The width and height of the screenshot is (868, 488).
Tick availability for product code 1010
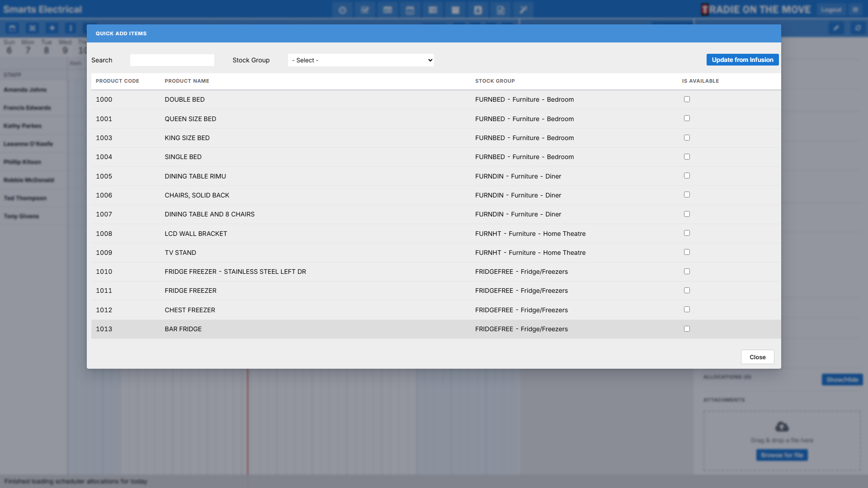coord(687,271)
